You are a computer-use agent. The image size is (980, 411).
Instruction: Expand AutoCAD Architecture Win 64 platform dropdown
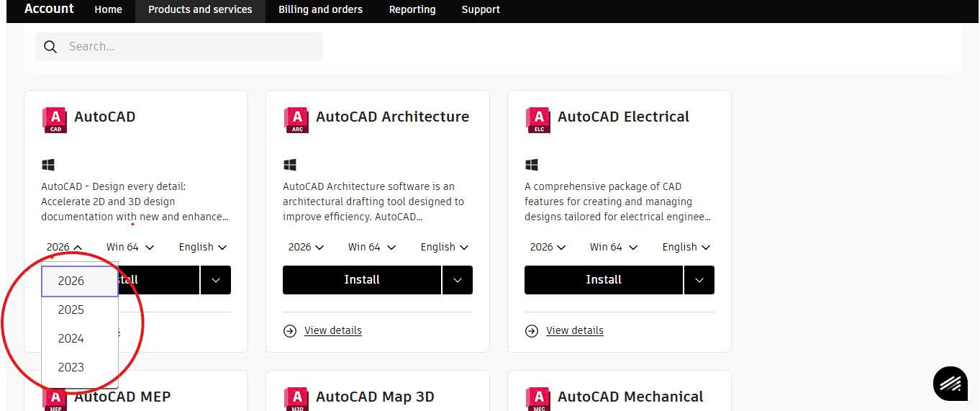[372, 247]
